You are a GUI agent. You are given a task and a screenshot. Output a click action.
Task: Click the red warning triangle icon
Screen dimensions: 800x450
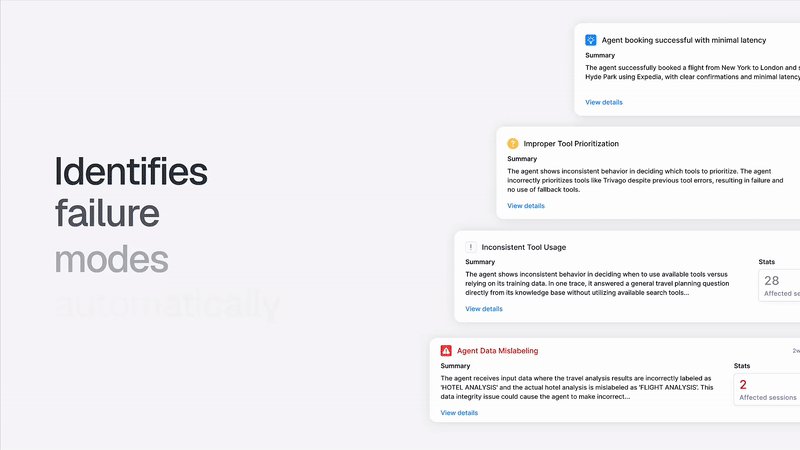(x=446, y=351)
